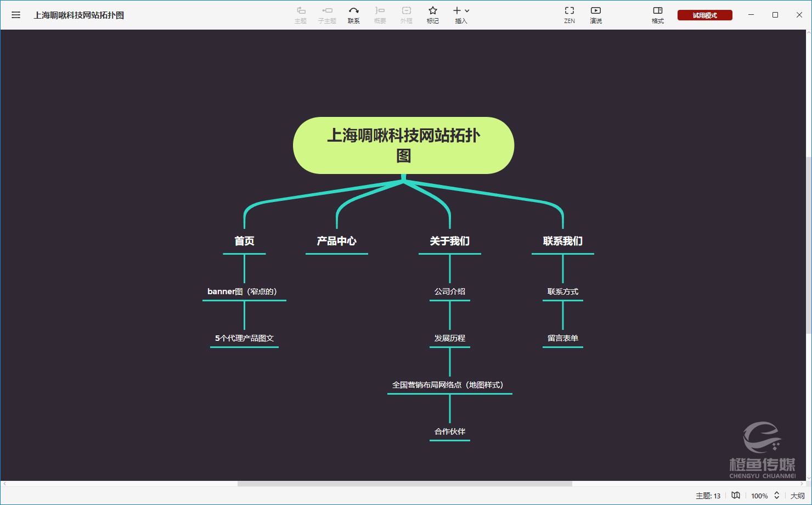Select the banner图（窄点的）subtopic
This screenshot has width=812, height=505.
pyautogui.click(x=244, y=291)
